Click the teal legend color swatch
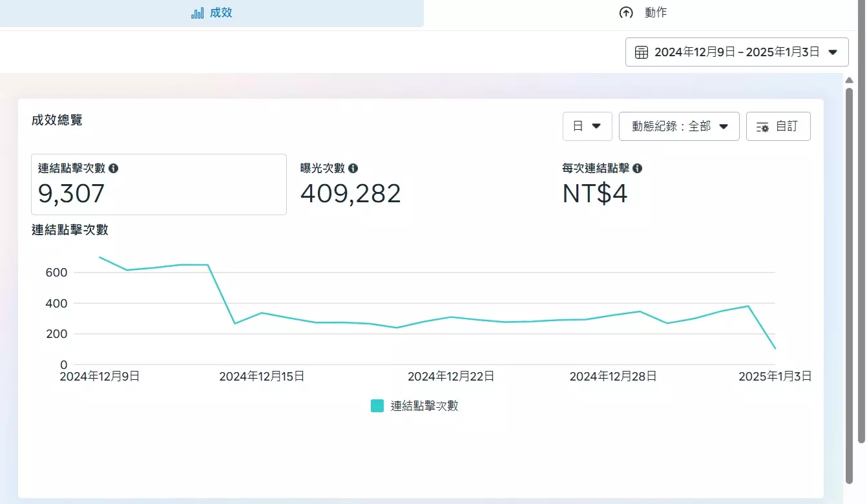This screenshot has width=867, height=504. point(377,406)
